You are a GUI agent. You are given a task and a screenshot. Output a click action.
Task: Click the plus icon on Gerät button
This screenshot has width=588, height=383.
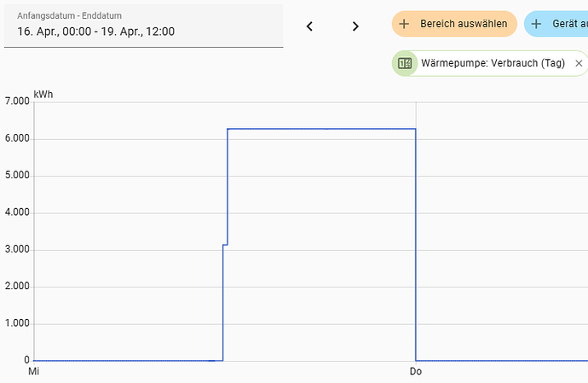click(536, 24)
